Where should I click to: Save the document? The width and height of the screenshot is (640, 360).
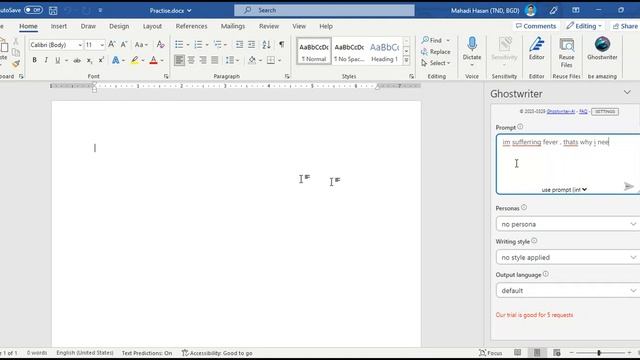(x=53, y=10)
